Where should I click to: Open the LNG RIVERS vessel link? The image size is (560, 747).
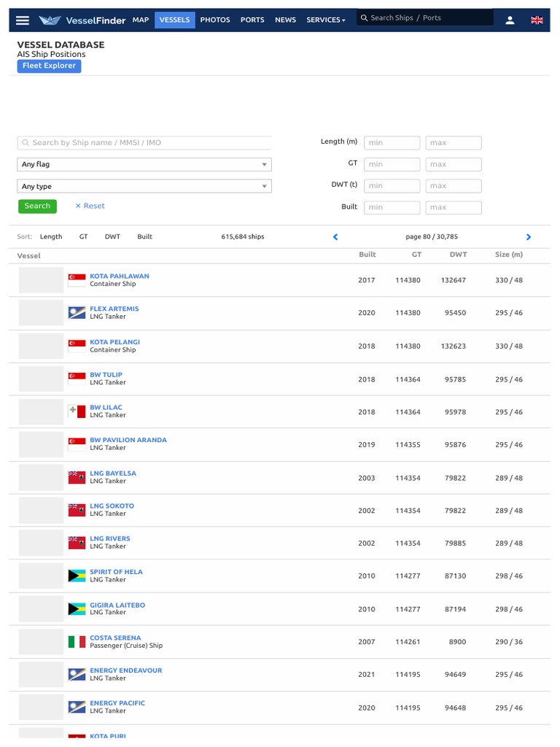pos(110,538)
